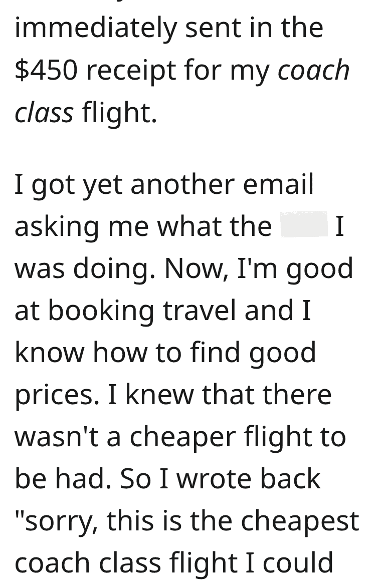The height and width of the screenshot is (588, 384).
Task: Click the "$450" amount in the text
Action: pyautogui.click(x=46, y=70)
